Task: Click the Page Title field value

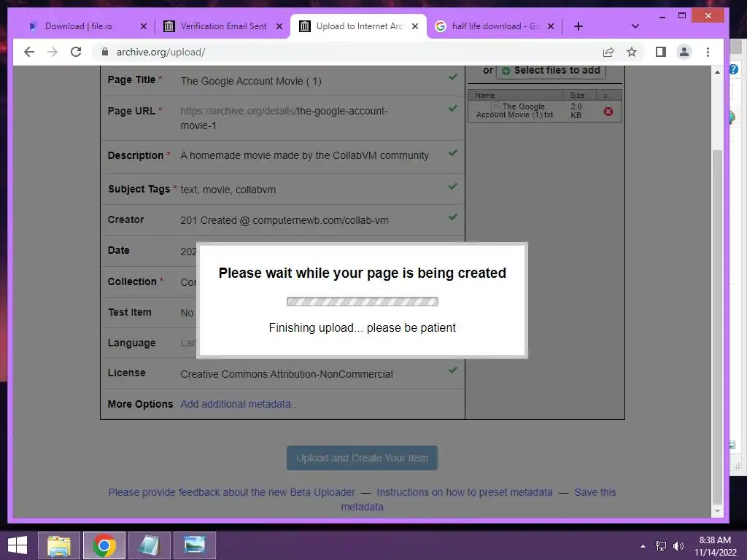Action: (x=251, y=81)
